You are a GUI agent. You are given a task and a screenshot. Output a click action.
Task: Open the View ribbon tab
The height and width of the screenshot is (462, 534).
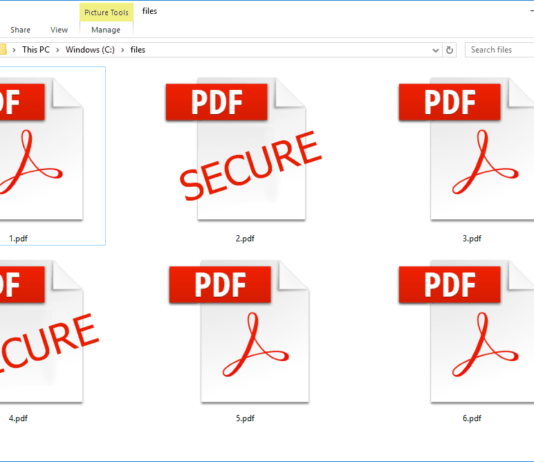(x=59, y=30)
